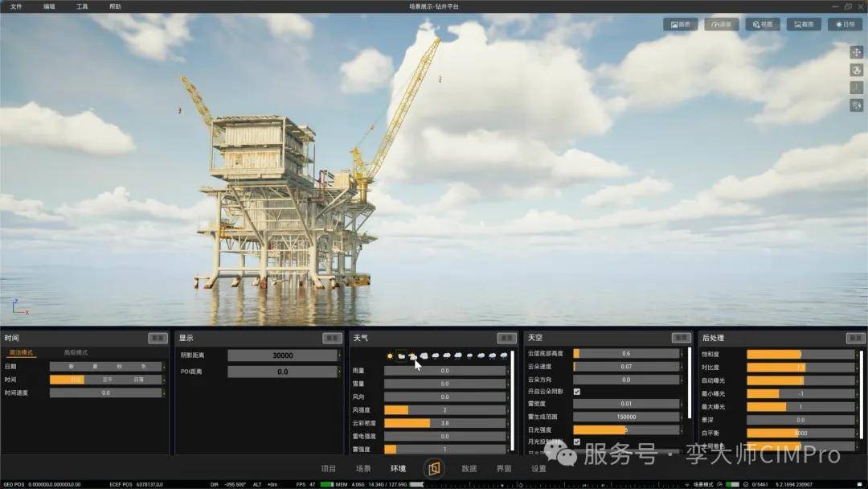868x489 pixels.
Task: Click the arrow next to 日期 season row
Action: tap(164, 367)
